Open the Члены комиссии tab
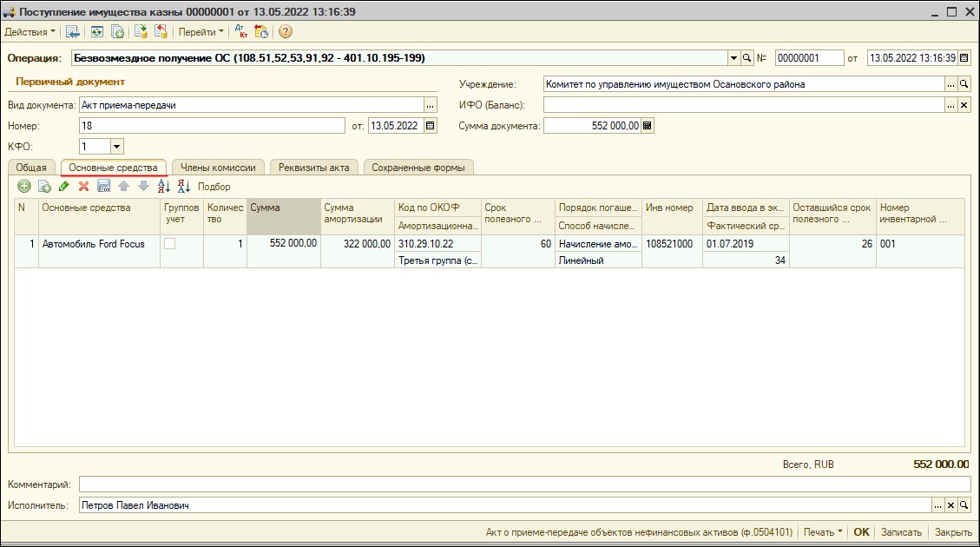This screenshot has height=547, width=980. (x=218, y=168)
